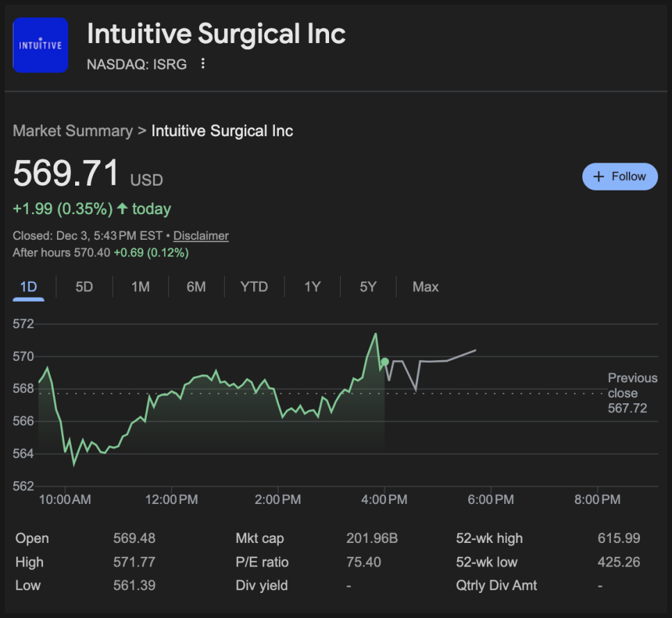672x618 pixels.
Task: Click the green 4:00 PM close marker dot
Action: pyautogui.click(x=385, y=361)
